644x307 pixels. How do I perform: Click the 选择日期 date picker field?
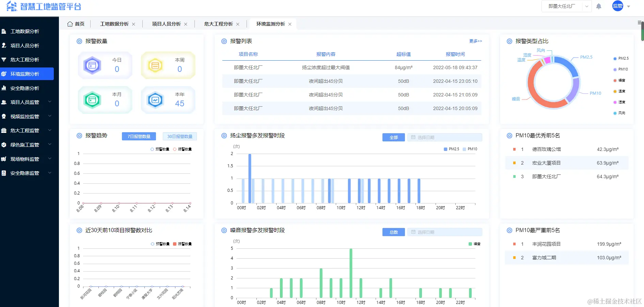pos(444,137)
